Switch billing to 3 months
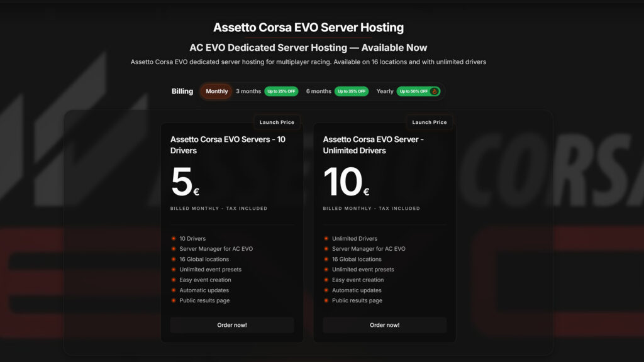Screen dimensions: 644x362 tap(248, 91)
